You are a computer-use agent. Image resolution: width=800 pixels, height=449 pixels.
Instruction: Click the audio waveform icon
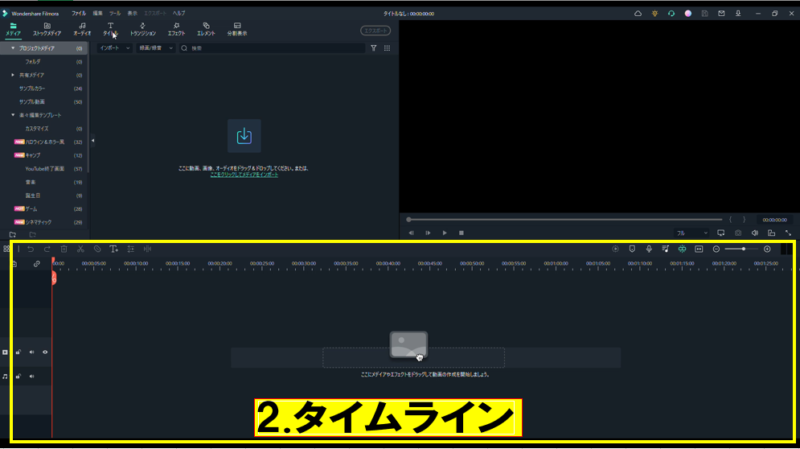[147, 249]
